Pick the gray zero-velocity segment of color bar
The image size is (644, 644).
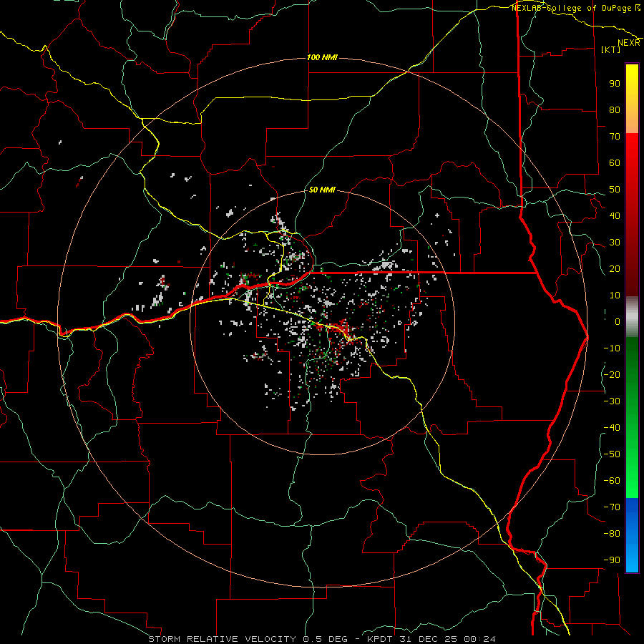(x=632, y=317)
